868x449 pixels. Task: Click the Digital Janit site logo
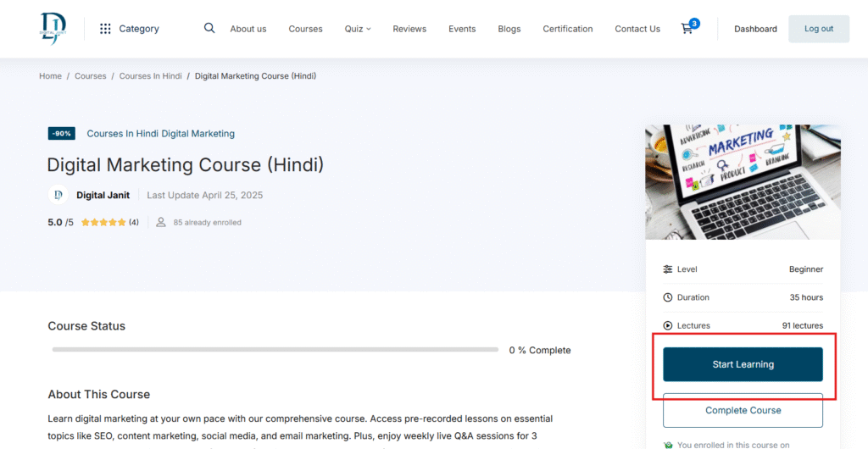tap(53, 28)
